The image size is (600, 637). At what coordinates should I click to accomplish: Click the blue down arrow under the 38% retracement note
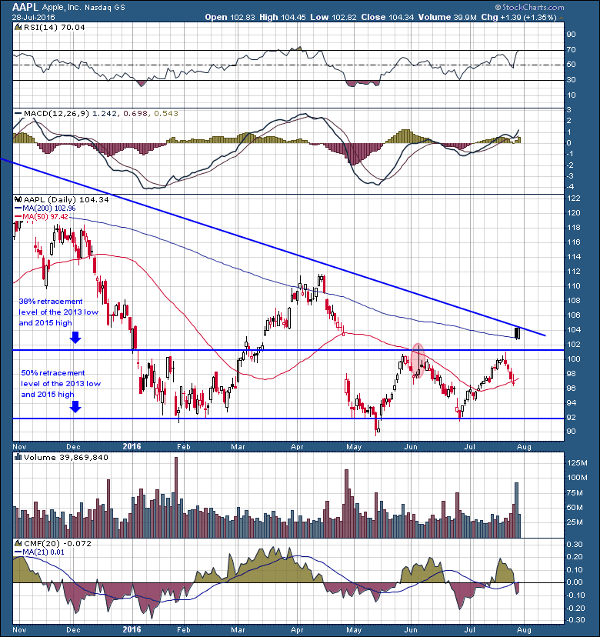tap(75, 338)
